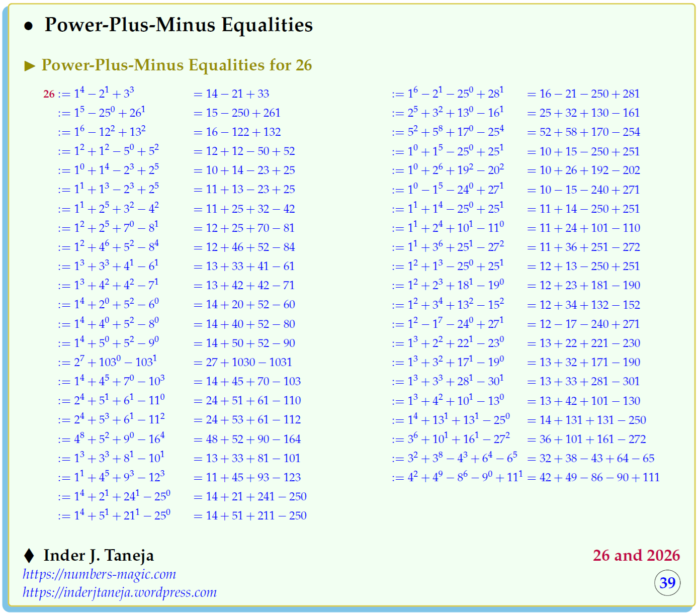The width and height of the screenshot is (700, 613).
Task: Open the inderjtaneja.wordpress.com link
Action: coord(119,592)
